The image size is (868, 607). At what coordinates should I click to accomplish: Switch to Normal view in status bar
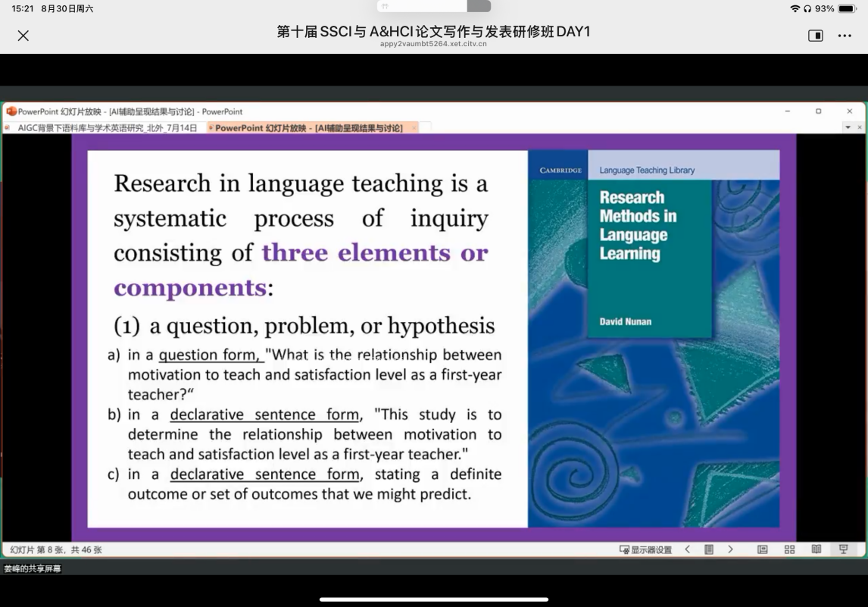coord(763,549)
